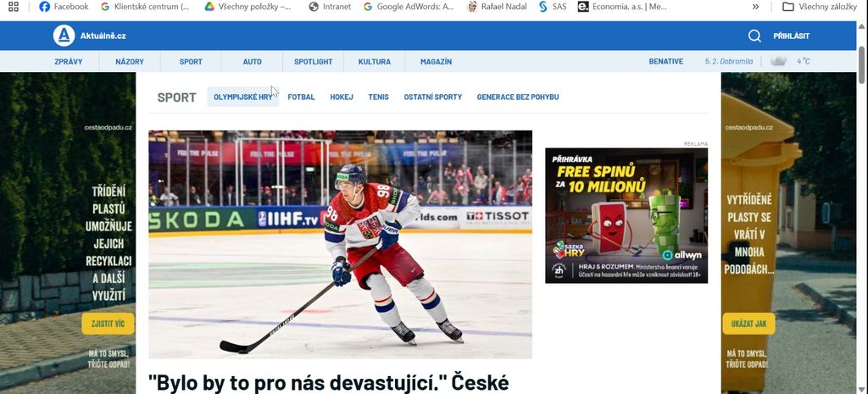The width and height of the screenshot is (868, 394).
Task: Open the Aktuálně.cz logo homepage link
Action: (89, 36)
